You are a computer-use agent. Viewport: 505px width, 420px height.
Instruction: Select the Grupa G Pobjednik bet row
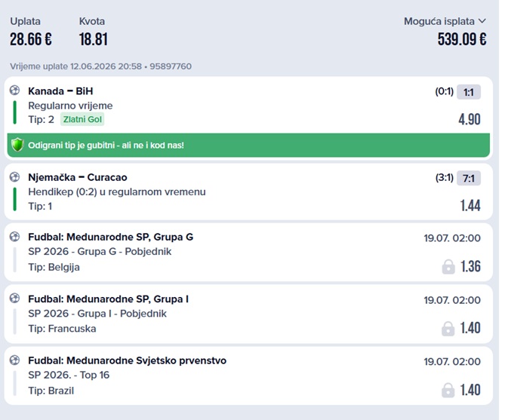tap(248, 252)
